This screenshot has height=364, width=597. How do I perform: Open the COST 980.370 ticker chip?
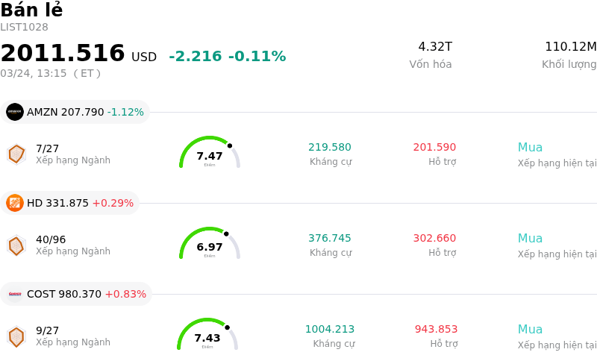click(x=76, y=294)
